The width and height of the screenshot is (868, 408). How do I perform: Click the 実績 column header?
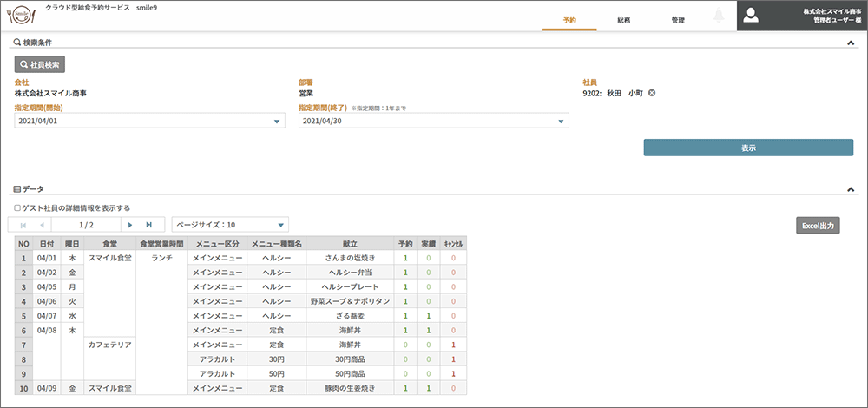click(x=428, y=244)
